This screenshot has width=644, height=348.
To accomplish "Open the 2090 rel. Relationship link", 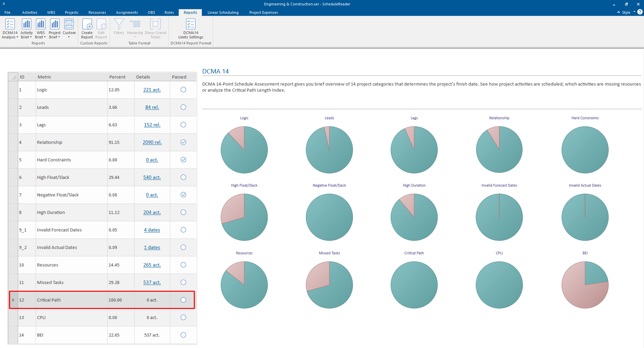I will click(152, 142).
